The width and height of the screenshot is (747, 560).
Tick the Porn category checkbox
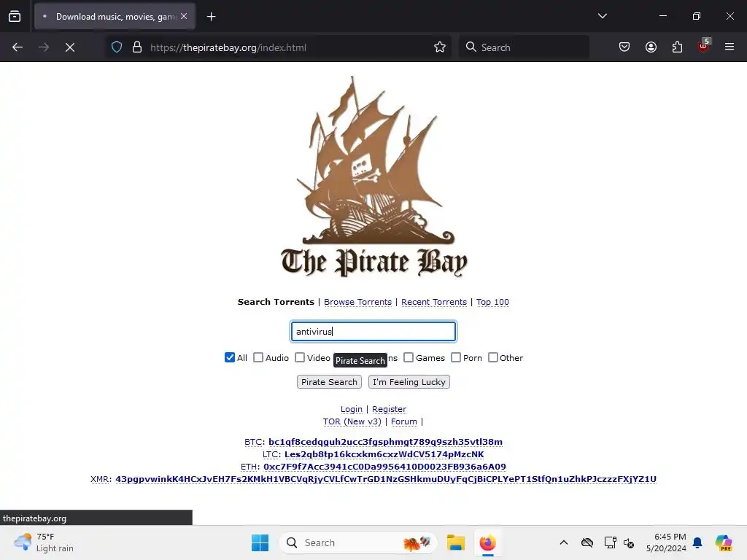coord(456,357)
